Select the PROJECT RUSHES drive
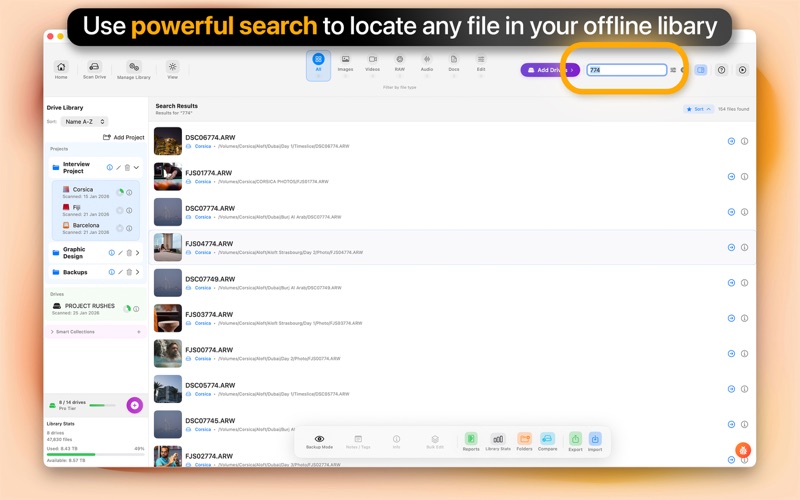800x500 pixels. [x=84, y=309]
